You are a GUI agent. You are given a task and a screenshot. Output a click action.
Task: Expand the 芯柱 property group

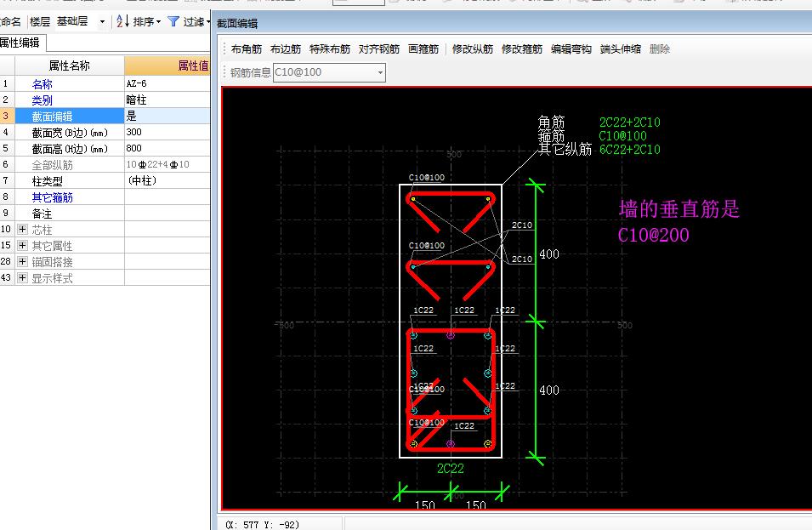pyautogui.click(x=22, y=229)
